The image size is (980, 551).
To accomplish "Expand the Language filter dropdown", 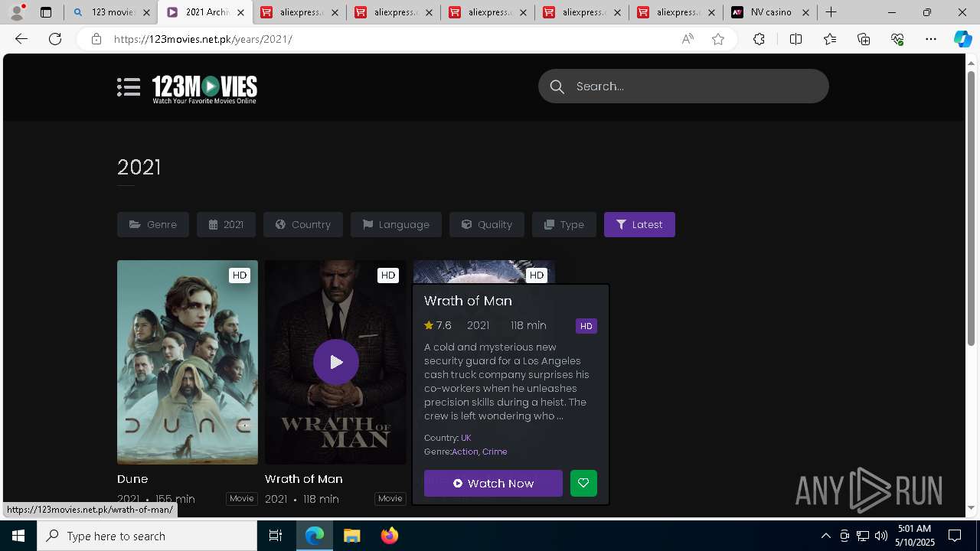I will [x=396, y=224].
